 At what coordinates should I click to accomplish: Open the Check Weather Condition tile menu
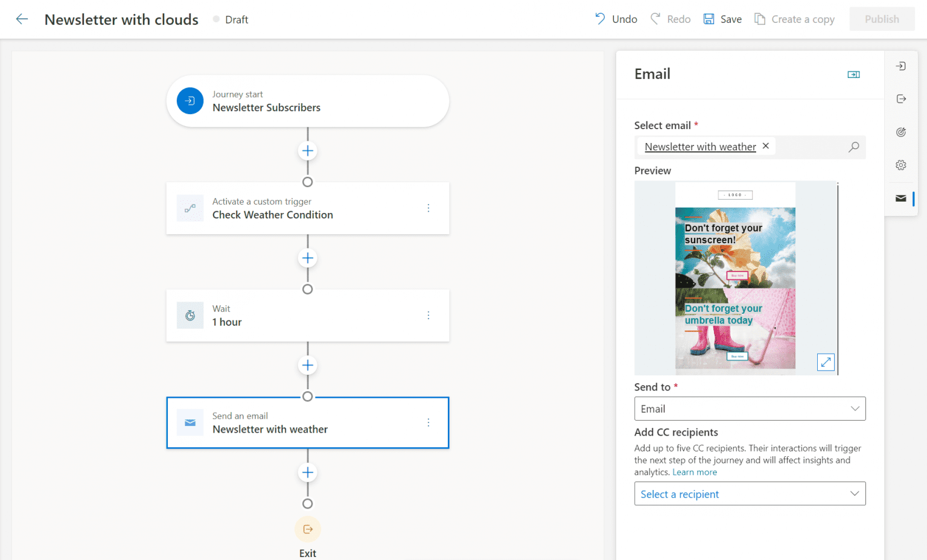point(428,208)
